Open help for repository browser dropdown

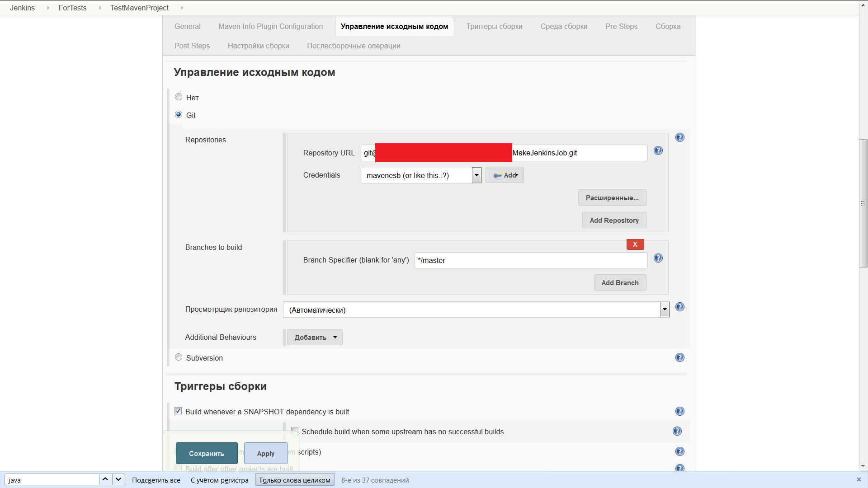point(679,307)
